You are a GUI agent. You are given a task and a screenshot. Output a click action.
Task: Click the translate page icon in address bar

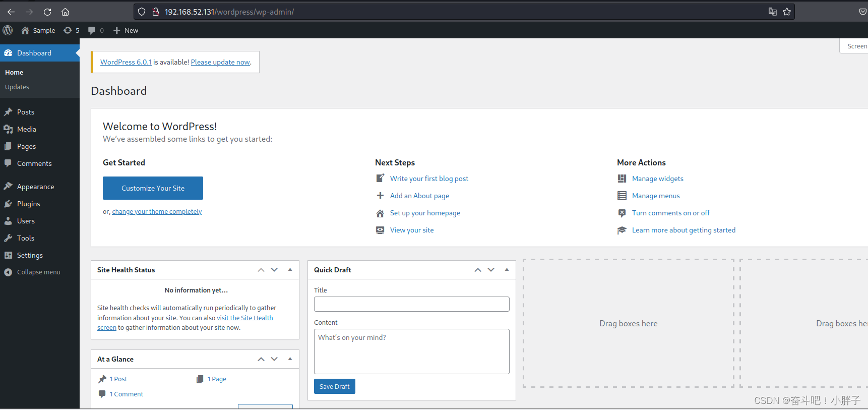pos(772,12)
